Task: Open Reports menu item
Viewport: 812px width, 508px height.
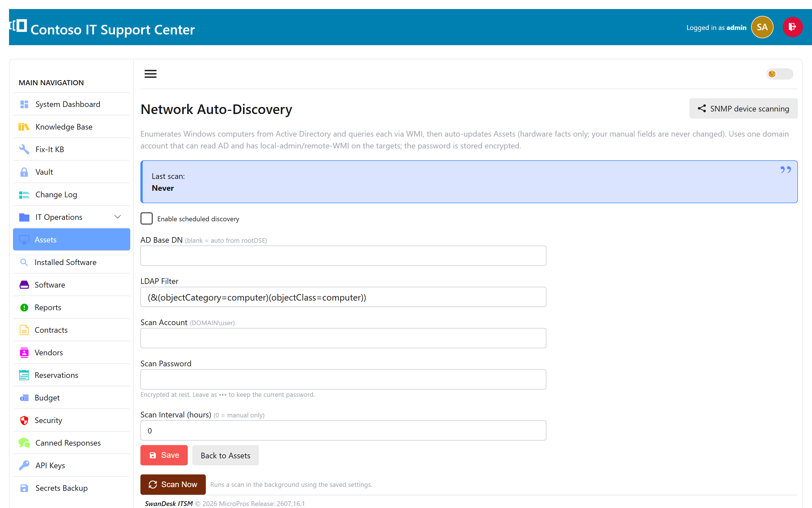Action: pyautogui.click(x=71, y=307)
